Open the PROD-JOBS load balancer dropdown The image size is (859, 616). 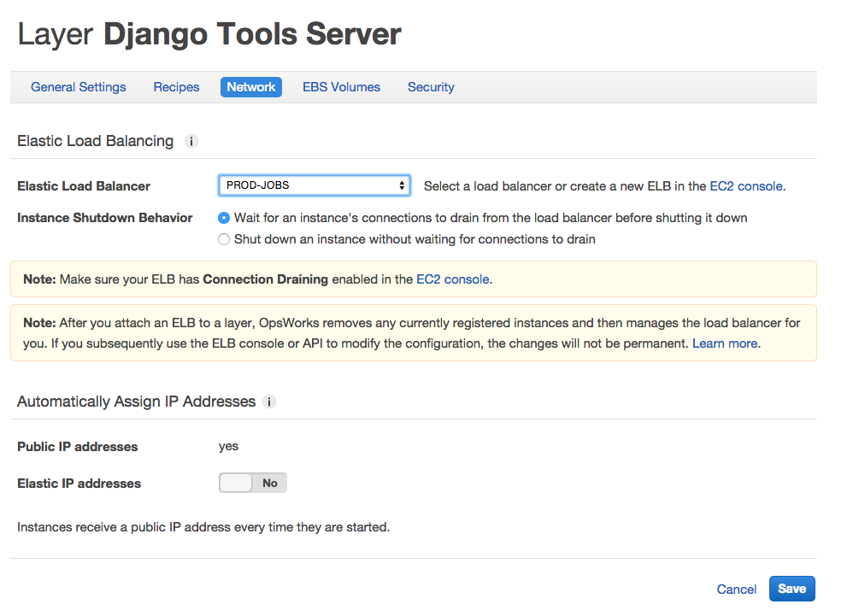click(314, 185)
